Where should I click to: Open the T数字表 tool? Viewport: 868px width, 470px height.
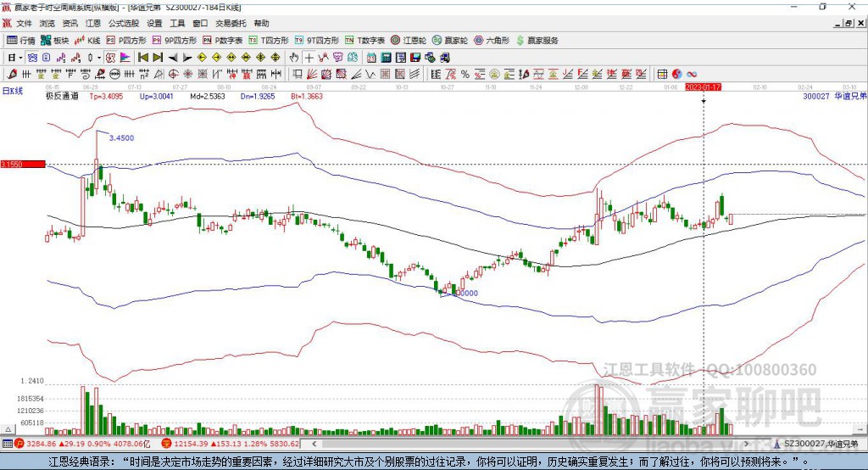click(364, 41)
